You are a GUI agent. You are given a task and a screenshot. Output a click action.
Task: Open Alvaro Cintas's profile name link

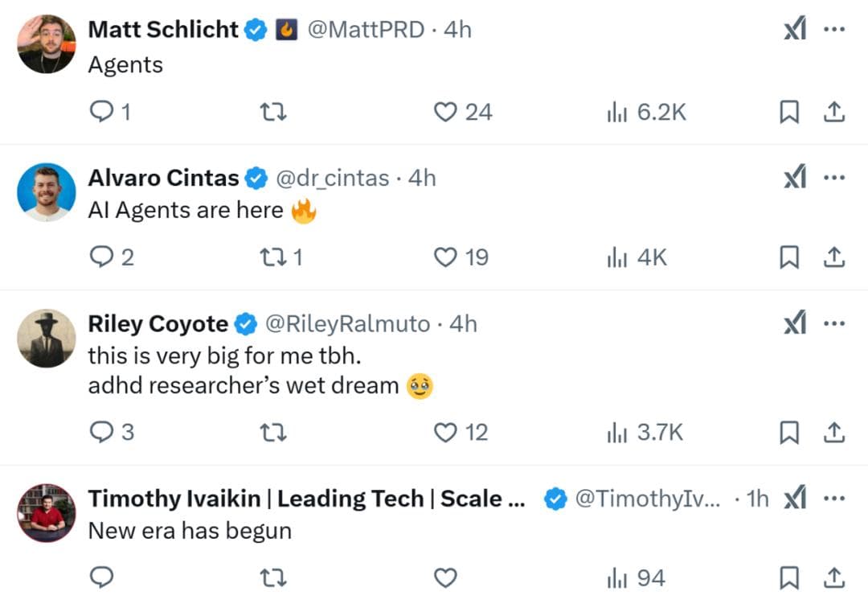pyautogui.click(x=163, y=178)
